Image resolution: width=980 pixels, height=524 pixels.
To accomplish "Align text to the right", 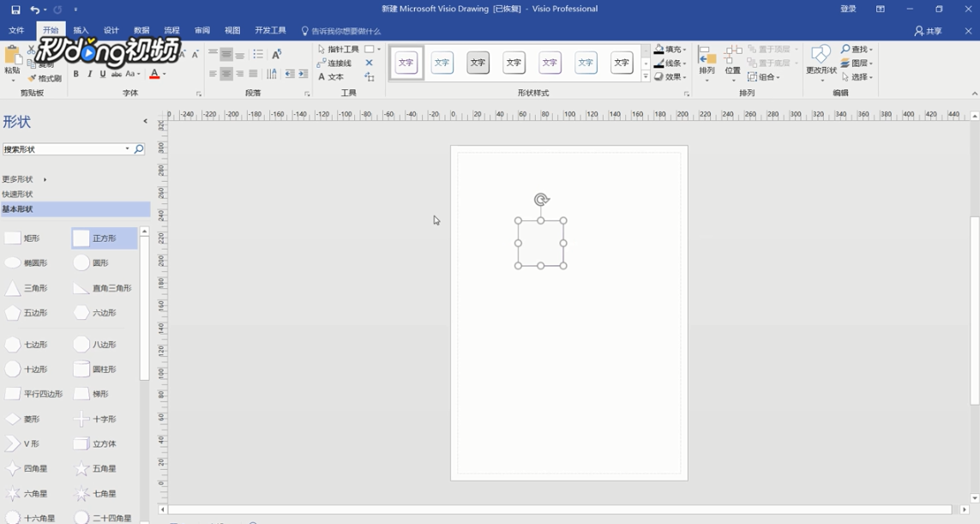I will [x=239, y=74].
